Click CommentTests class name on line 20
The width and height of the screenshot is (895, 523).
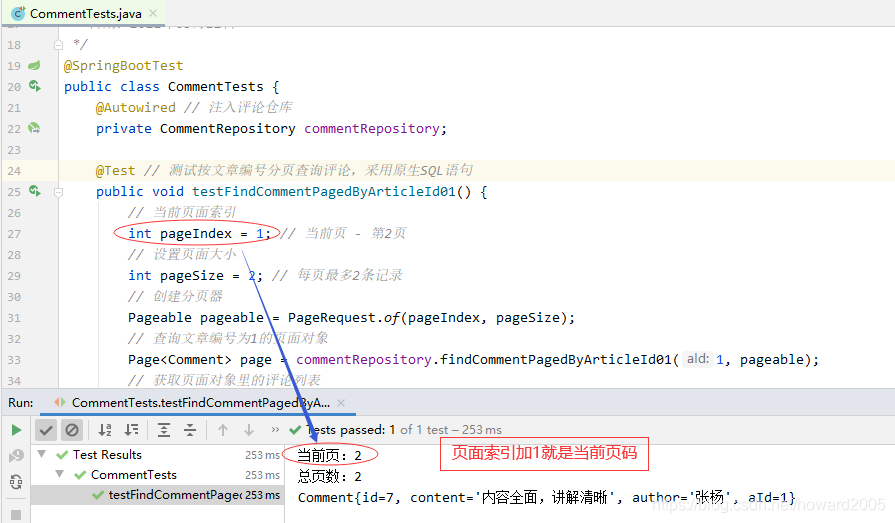tap(216, 87)
